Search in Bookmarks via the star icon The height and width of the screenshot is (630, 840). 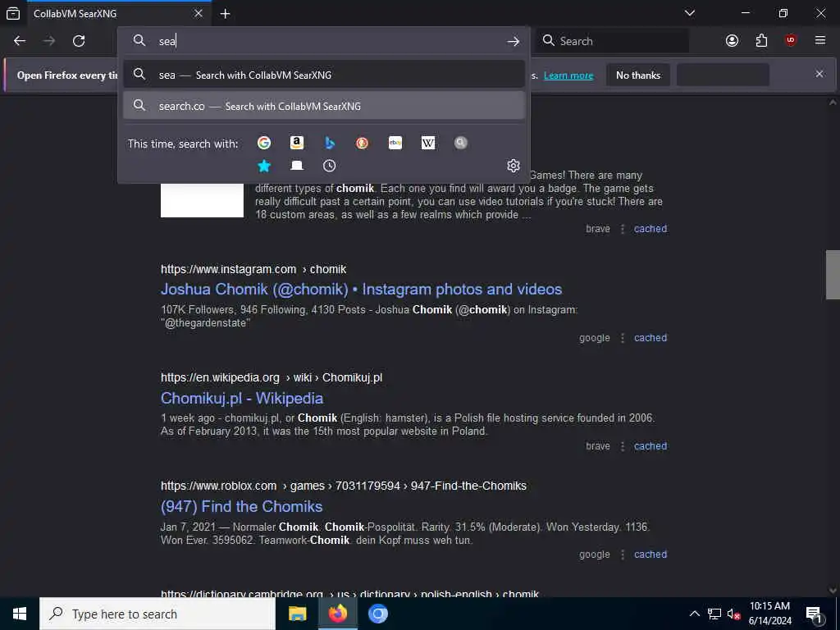click(263, 166)
